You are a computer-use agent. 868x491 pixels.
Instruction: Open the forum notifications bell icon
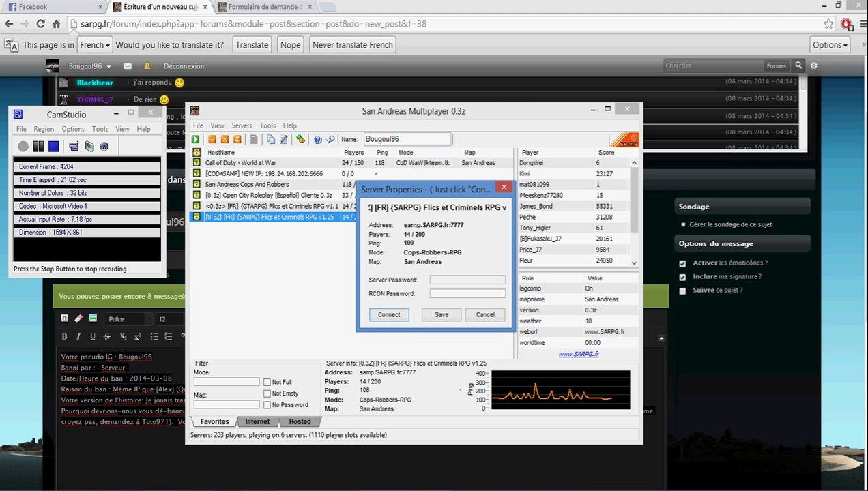(x=147, y=66)
